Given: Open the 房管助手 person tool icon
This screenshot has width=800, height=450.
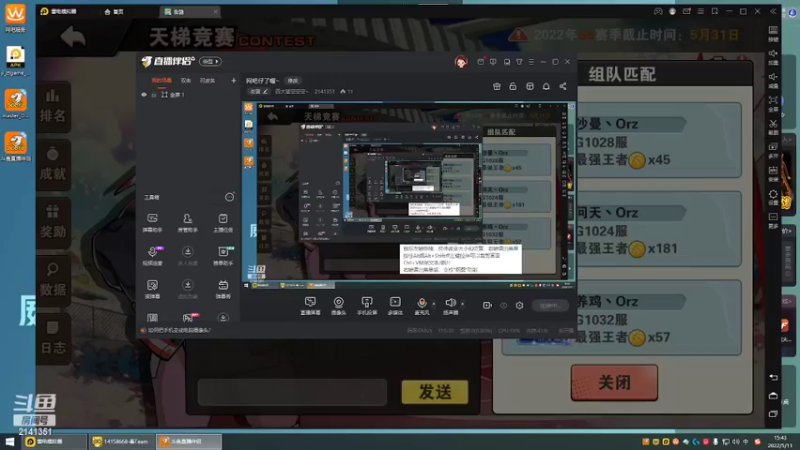Looking at the screenshot, I should 187,222.
